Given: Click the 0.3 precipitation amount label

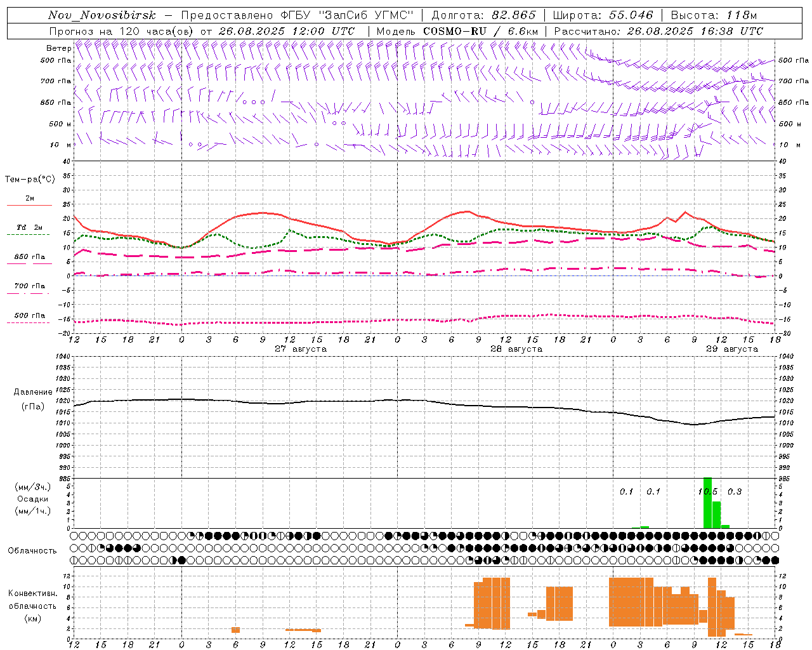Looking at the screenshot, I should (735, 492).
